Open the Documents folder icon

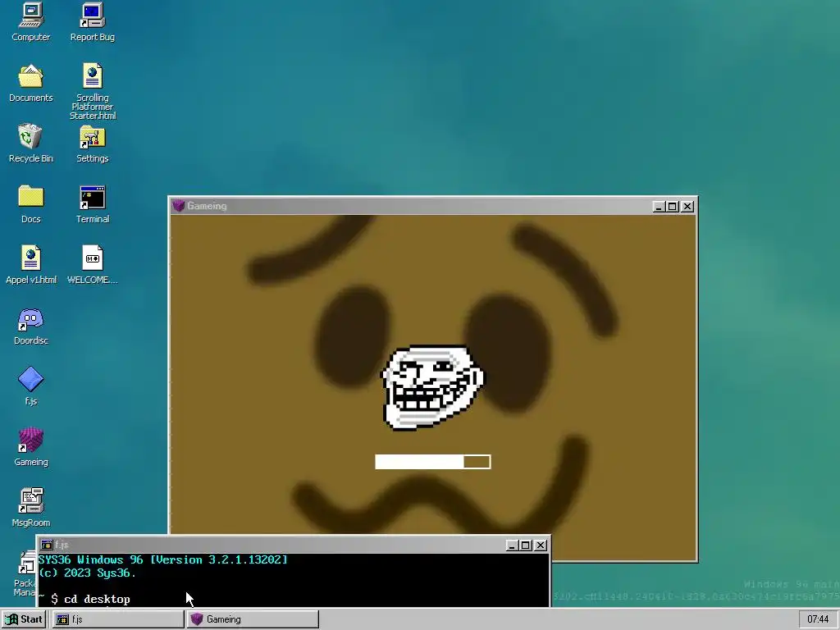click(30, 83)
